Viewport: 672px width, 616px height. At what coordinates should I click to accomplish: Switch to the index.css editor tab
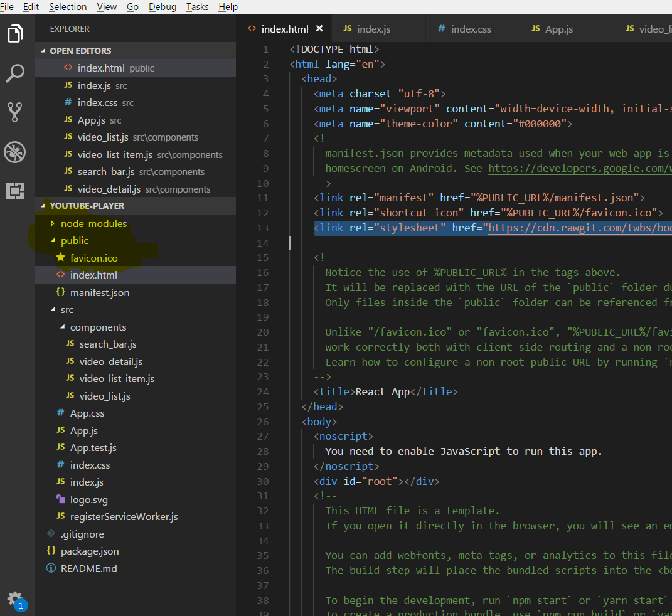point(471,29)
